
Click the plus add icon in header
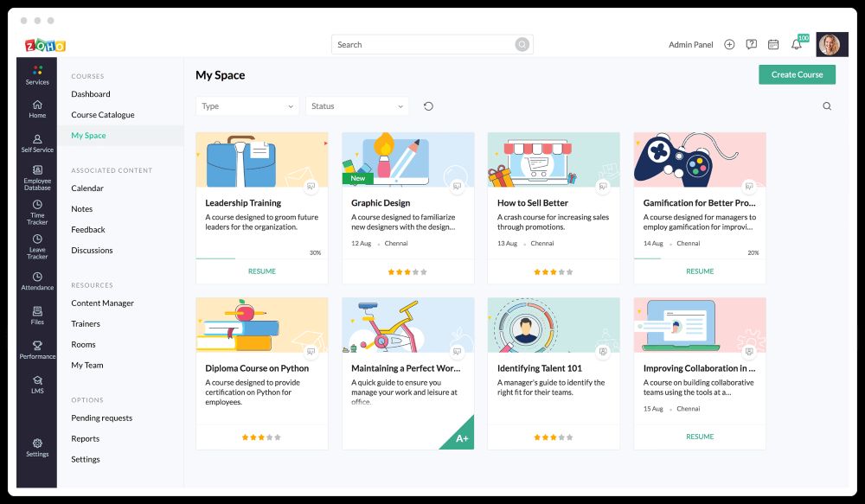729,45
